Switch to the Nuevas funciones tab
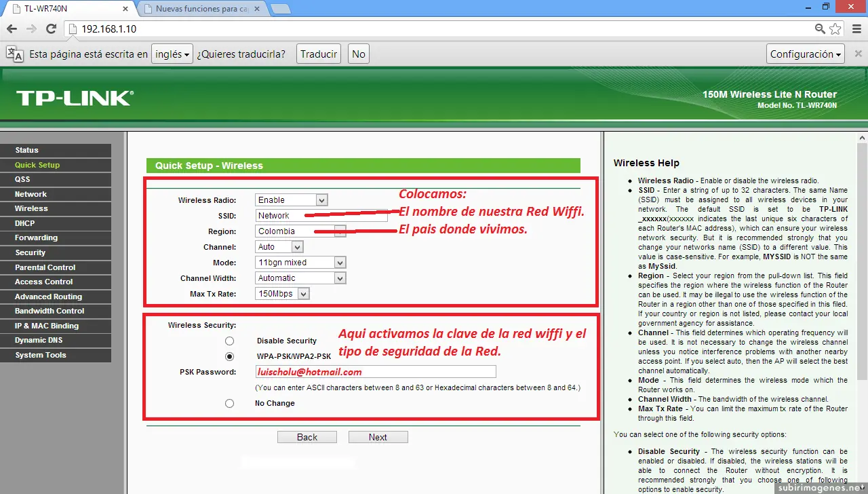868x494 pixels. 202,9
